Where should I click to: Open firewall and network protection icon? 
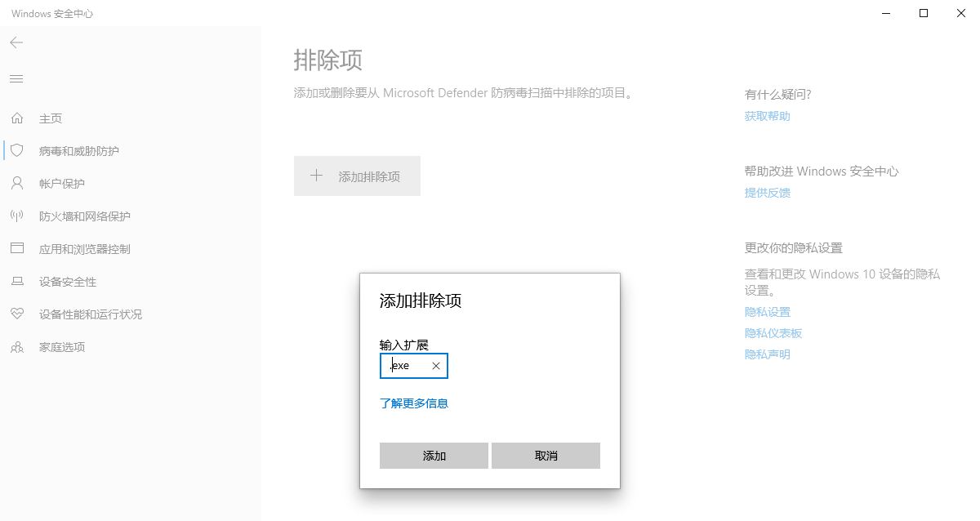pyautogui.click(x=16, y=216)
